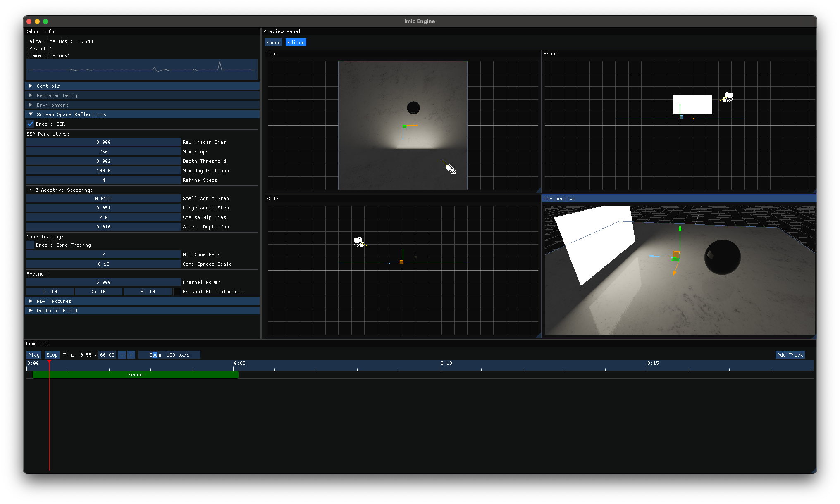
Task: Open the Fresnel F0 Dielectric color swatch
Action: (x=177, y=292)
